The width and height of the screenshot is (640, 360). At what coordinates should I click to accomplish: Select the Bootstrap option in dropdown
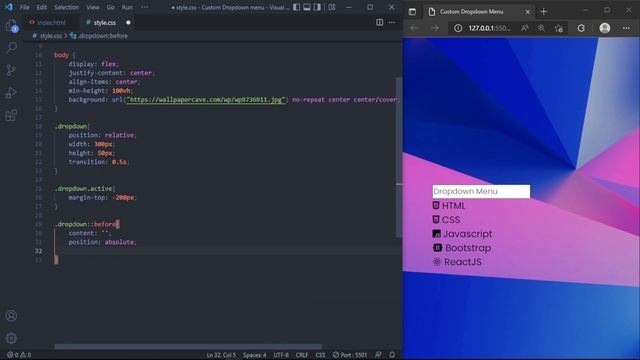pyautogui.click(x=462, y=248)
